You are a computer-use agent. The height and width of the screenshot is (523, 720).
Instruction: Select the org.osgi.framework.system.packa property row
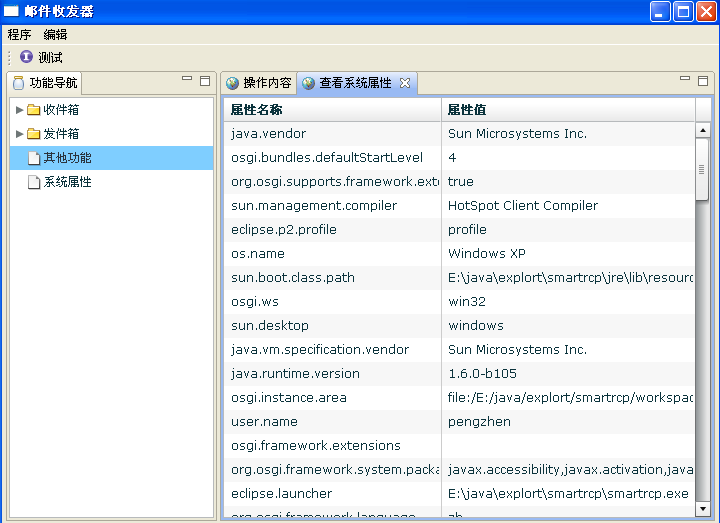[x=459, y=470]
